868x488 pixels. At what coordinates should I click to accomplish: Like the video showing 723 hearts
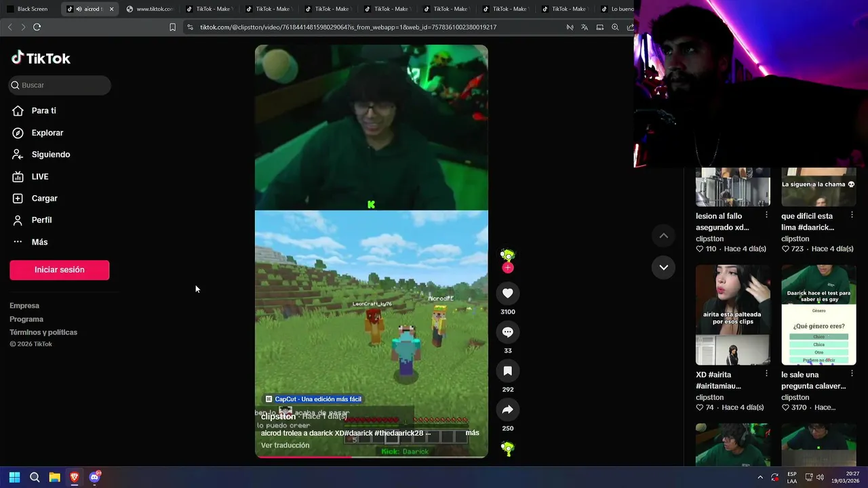(x=786, y=249)
